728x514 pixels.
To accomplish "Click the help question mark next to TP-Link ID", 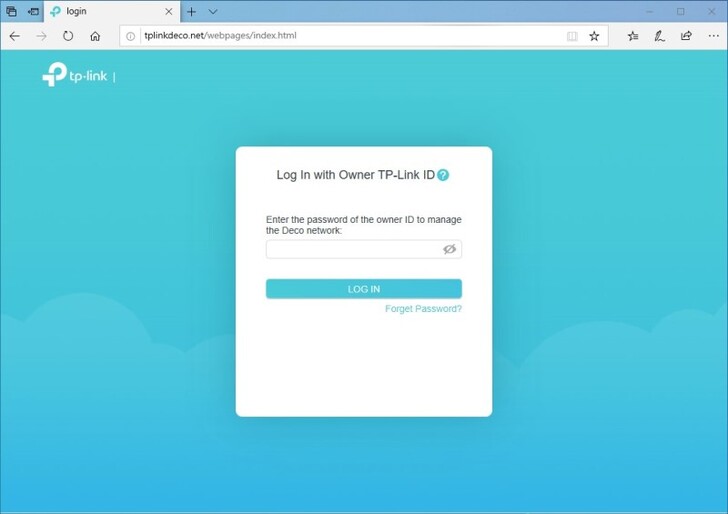I will tap(443, 175).
